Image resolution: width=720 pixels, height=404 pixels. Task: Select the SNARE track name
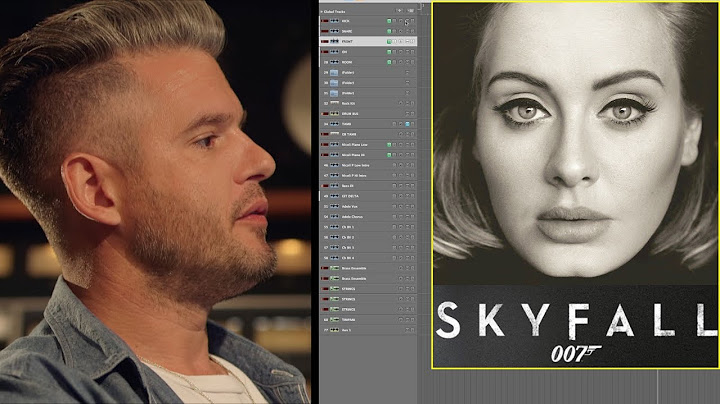(347, 31)
